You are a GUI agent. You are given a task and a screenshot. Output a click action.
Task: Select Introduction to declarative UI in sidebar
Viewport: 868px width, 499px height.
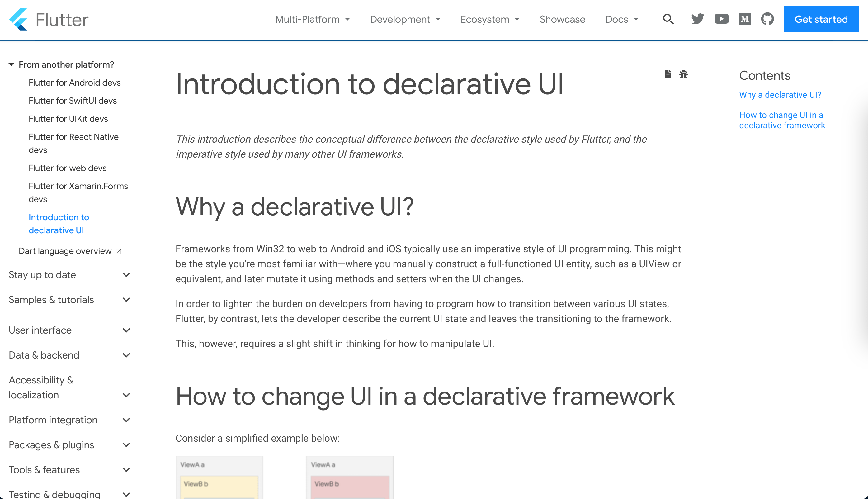click(59, 224)
